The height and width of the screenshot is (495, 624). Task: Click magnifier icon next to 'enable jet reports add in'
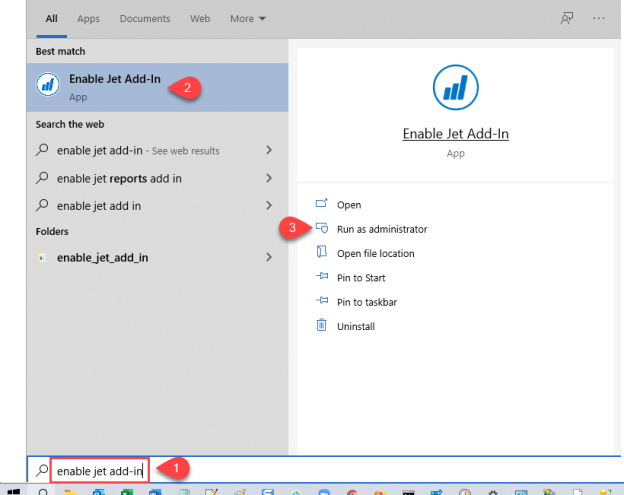(42, 177)
